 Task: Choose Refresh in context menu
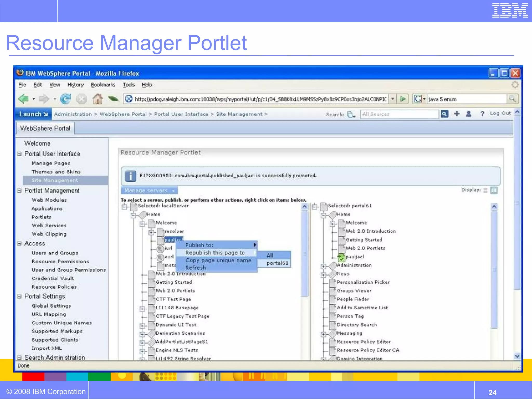tap(217, 268)
